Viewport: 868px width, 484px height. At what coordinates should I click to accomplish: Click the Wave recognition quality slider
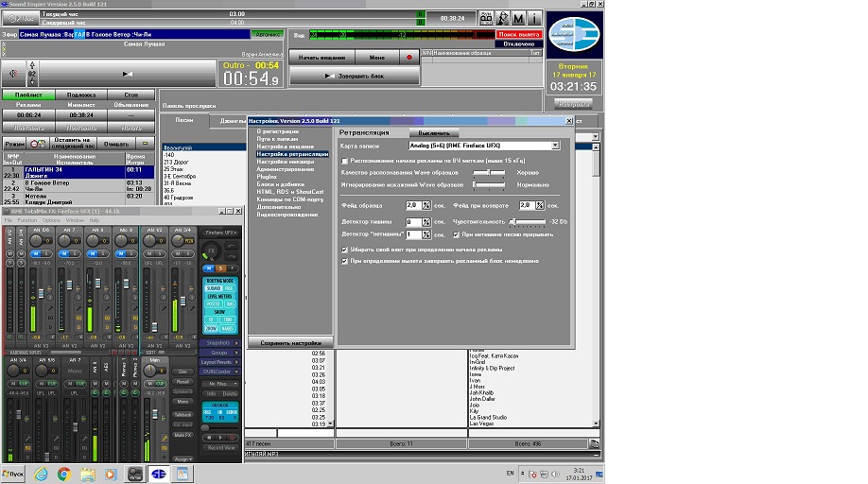pos(489,173)
